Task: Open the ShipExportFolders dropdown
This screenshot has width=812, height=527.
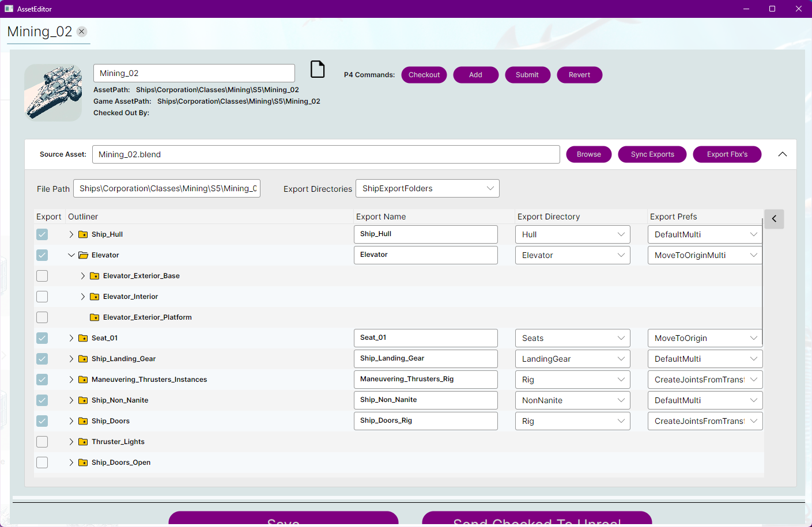Action: click(x=427, y=188)
